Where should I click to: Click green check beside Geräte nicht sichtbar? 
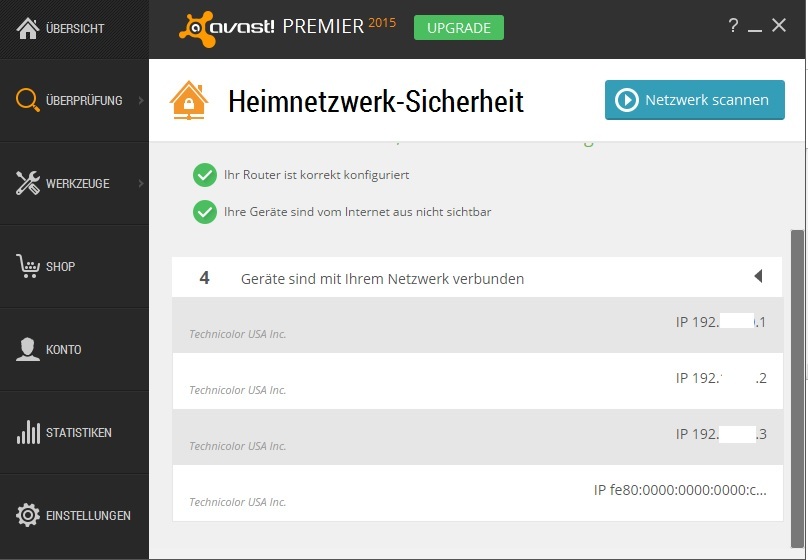(205, 212)
